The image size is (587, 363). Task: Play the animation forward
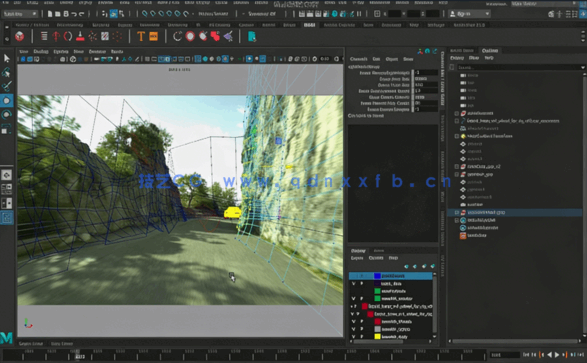(557, 354)
